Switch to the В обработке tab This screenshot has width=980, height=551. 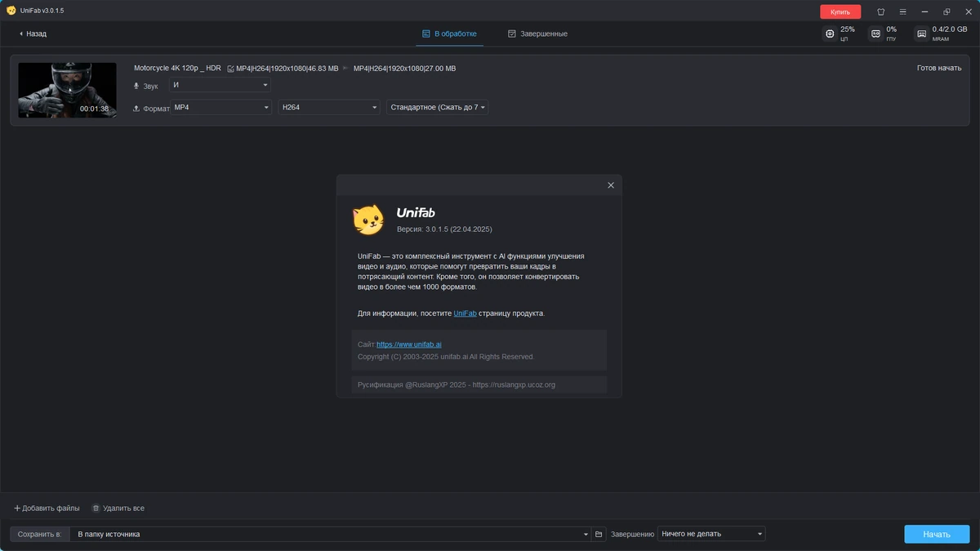449,34
